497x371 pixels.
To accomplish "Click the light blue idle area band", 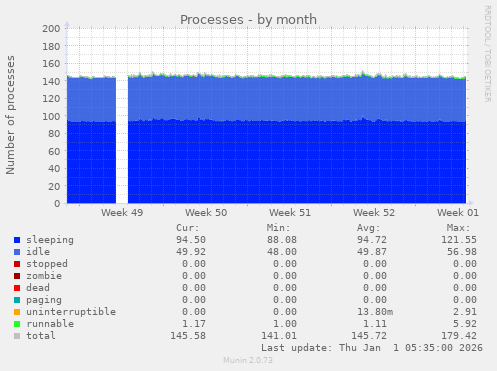I will click(267, 99).
